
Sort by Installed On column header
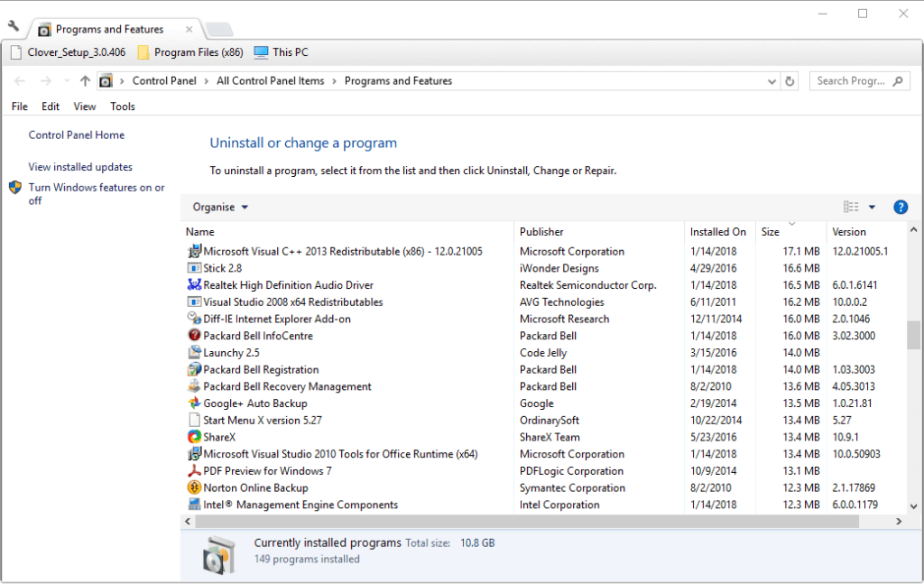coord(719,232)
